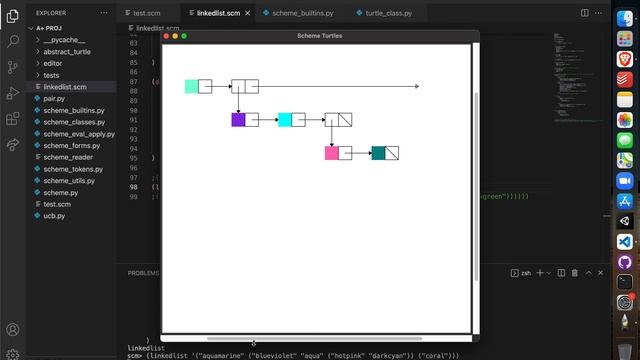Open Zoom from the Dock
This screenshot has height=360, width=640.
click(x=624, y=181)
